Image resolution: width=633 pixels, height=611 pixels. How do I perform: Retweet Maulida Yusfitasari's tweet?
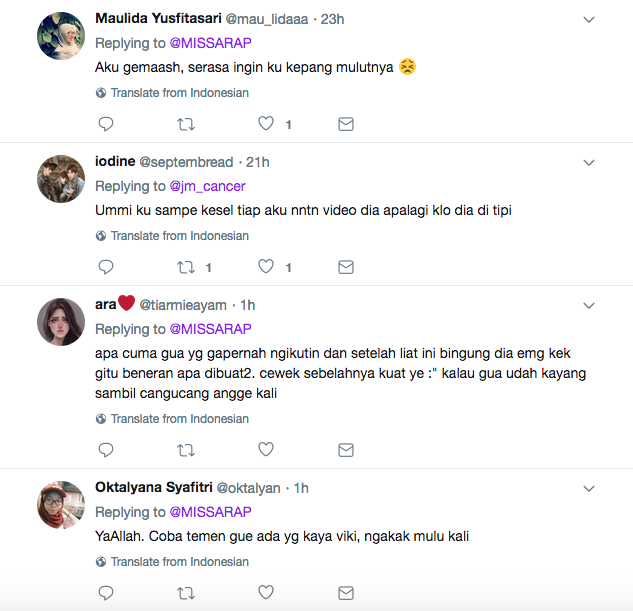coord(186,124)
